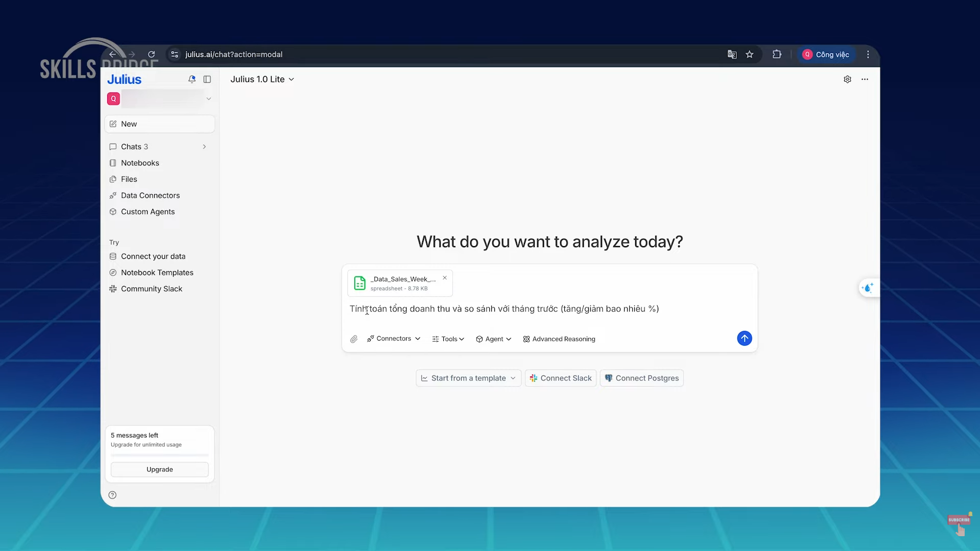Open chat settings with the gear icon
Image resolution: width=980 pixels, height=551 pixels.
[848, 79]
